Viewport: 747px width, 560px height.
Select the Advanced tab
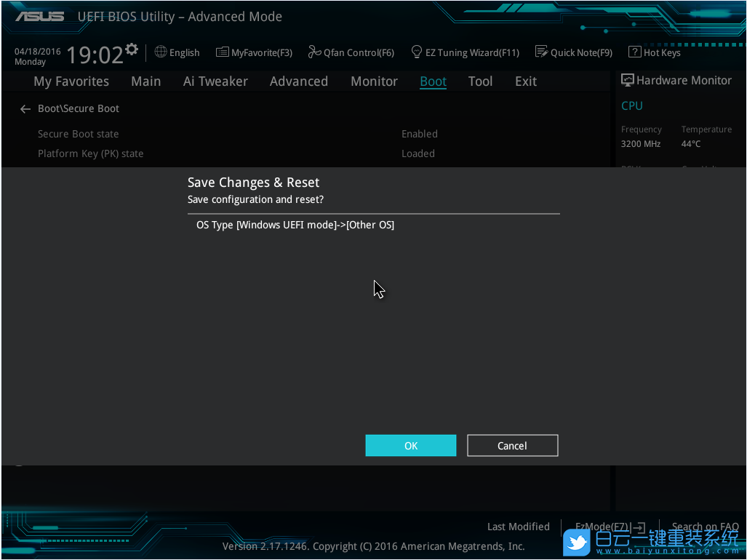click(298, 81)
